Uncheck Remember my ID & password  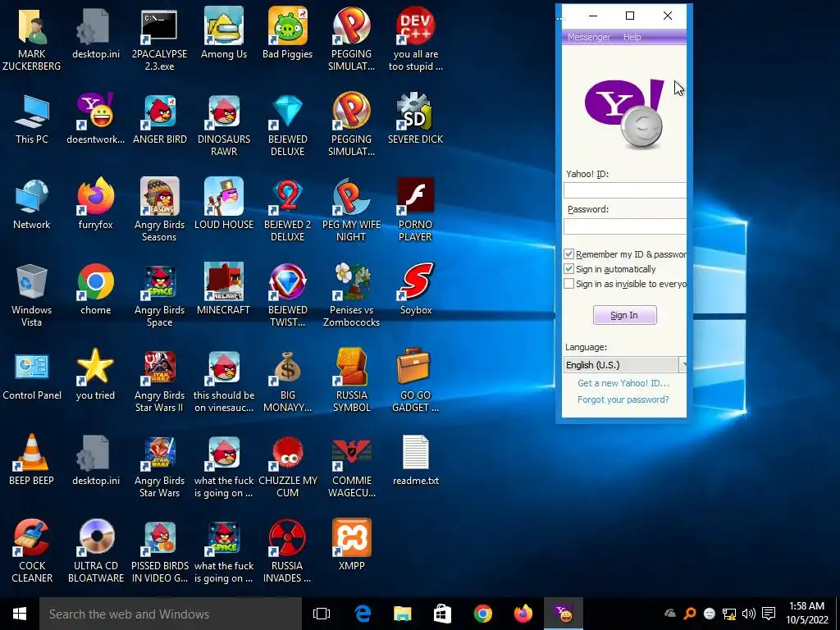(x=569, y=254)
